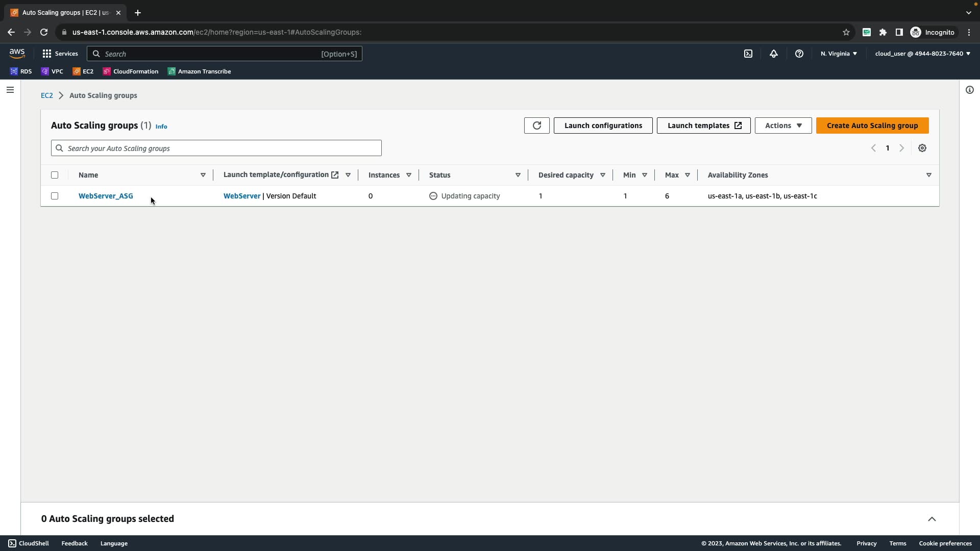Open the Services grid menu

point(60,54)
